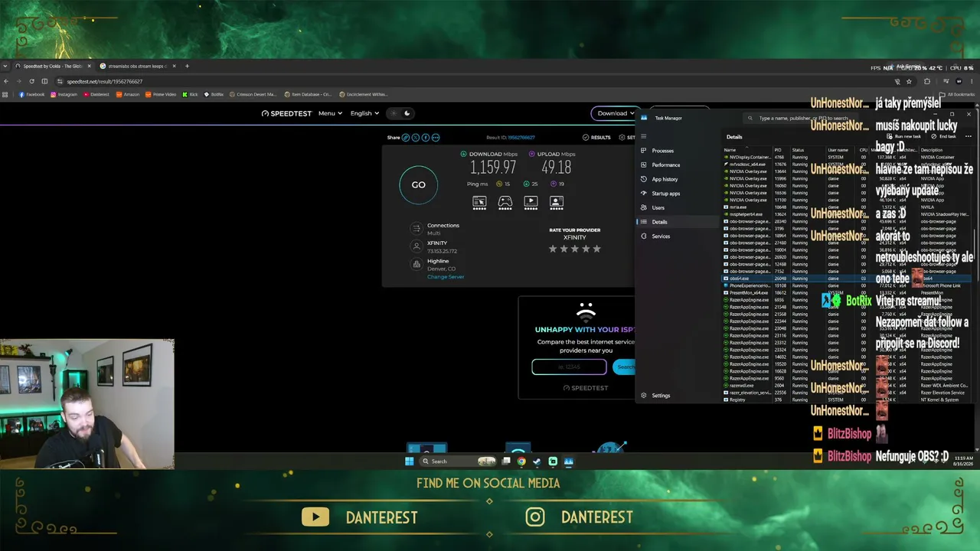
Task: Open the Instagram bookmark
Action: click(x=64, y=95)
